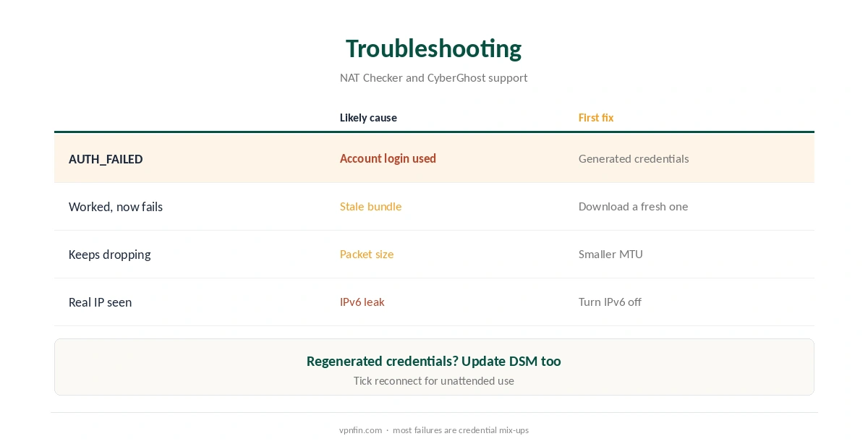Click the 'Download a fresh one' fix

pyautogui.click(x=633, y=206)
